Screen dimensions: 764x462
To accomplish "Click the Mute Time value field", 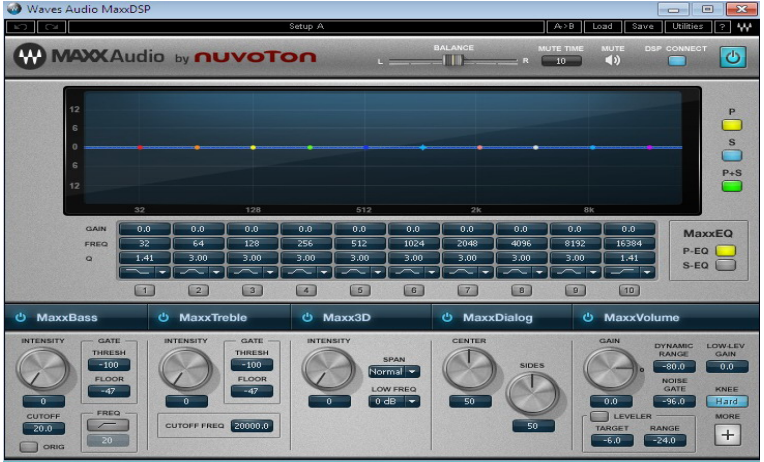I will [561, 61].
